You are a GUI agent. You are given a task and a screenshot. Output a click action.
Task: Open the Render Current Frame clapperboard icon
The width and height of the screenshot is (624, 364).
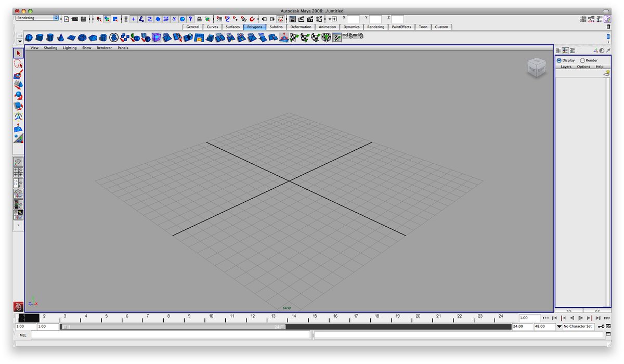coord(301,19)
